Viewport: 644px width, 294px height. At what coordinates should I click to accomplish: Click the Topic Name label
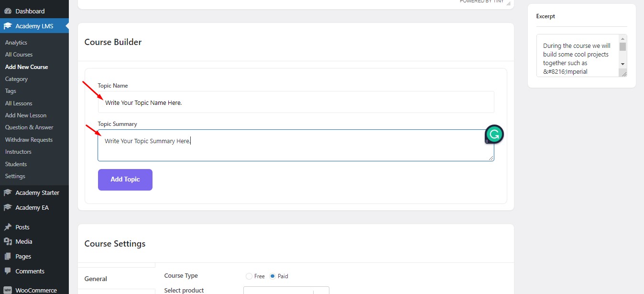(113, 86)
